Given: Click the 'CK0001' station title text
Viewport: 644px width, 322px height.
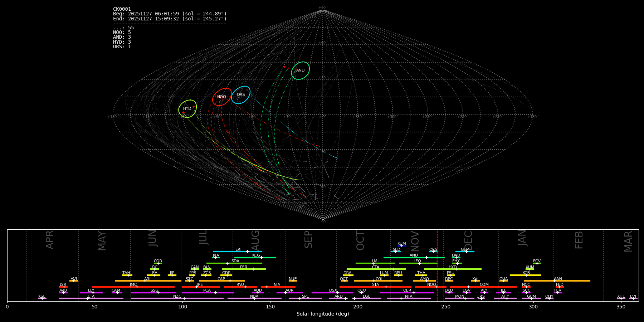Looking at the screenshot, I should click(x=122, y=9).
